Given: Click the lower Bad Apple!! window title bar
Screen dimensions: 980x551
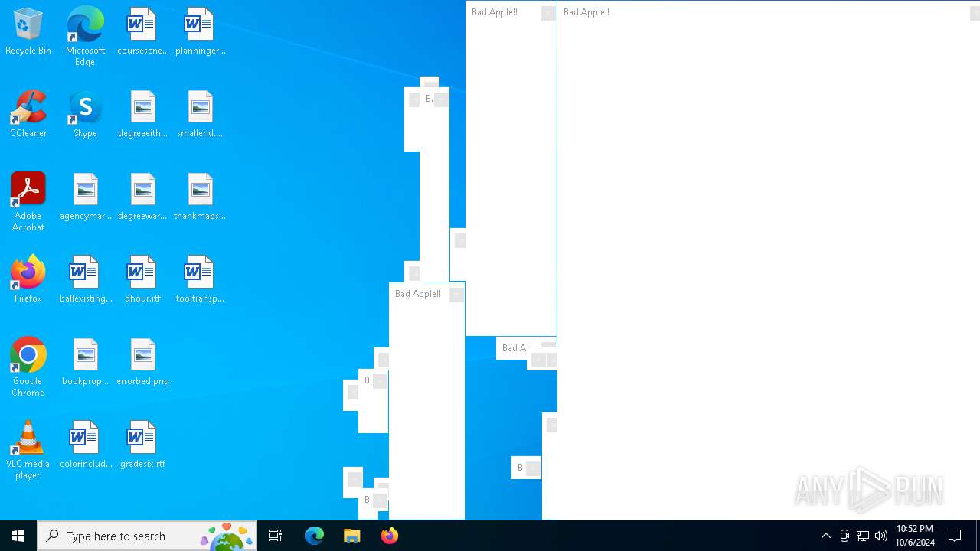Looking at the screenshot, I should (x=426, y=294).
